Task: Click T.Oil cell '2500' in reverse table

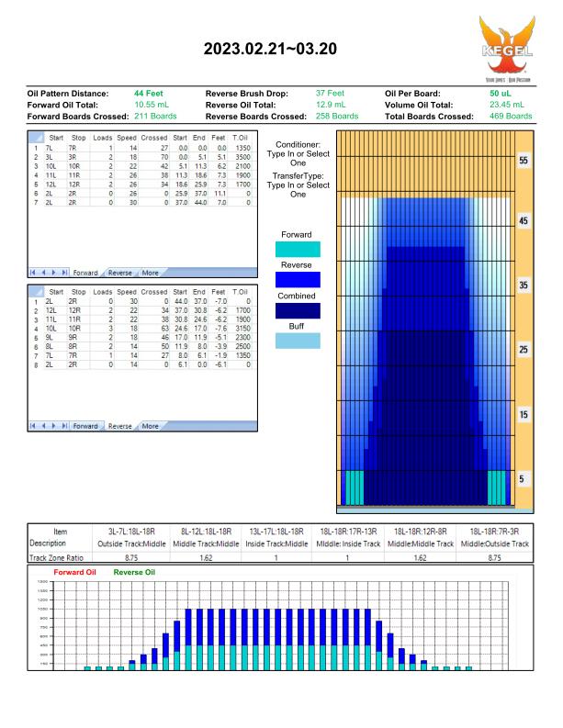Action: tap(243, 346)
